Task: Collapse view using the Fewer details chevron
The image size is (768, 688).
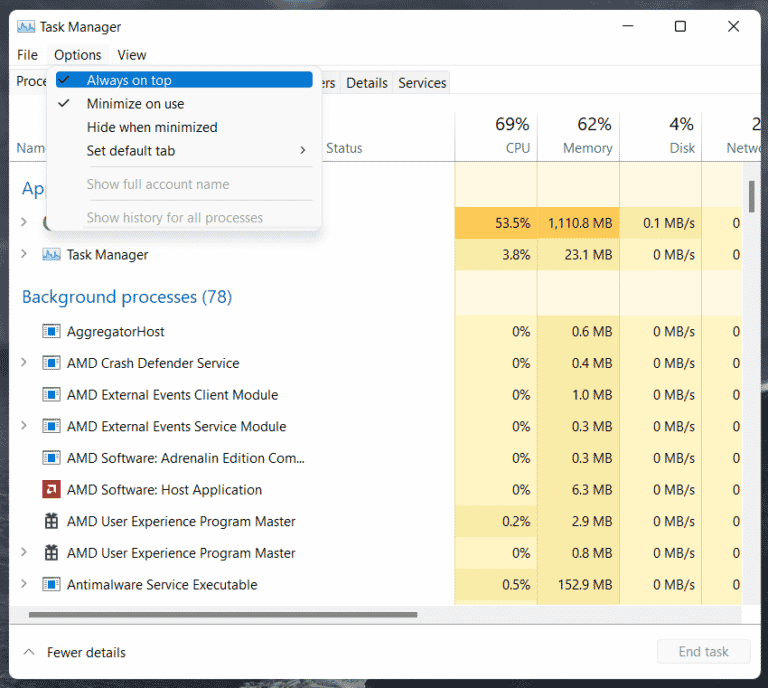Action: 29,652
